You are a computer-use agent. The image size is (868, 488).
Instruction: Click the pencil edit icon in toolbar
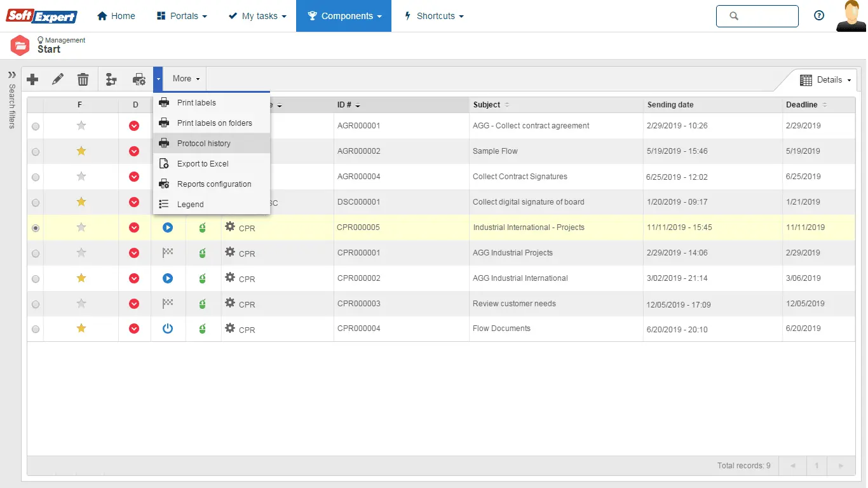(x=58, y=79)
